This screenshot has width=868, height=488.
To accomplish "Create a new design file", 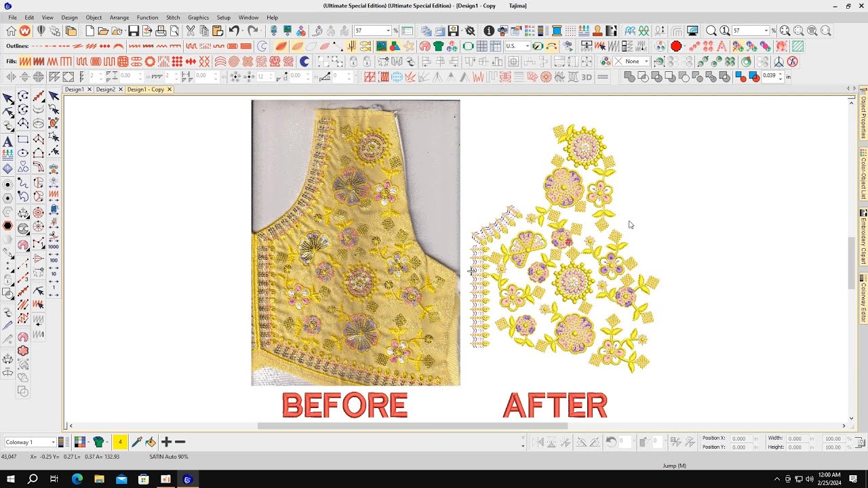I will [x=90, y=30].
